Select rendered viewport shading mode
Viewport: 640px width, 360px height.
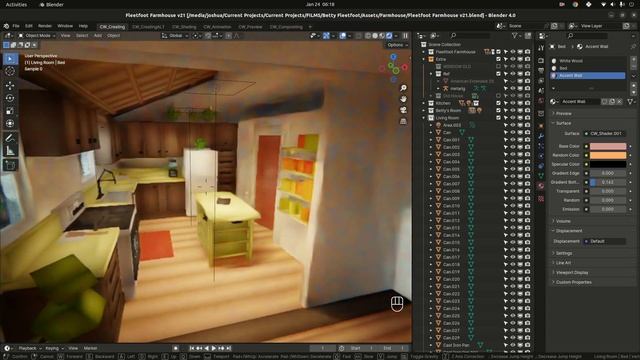click(389, 36)
